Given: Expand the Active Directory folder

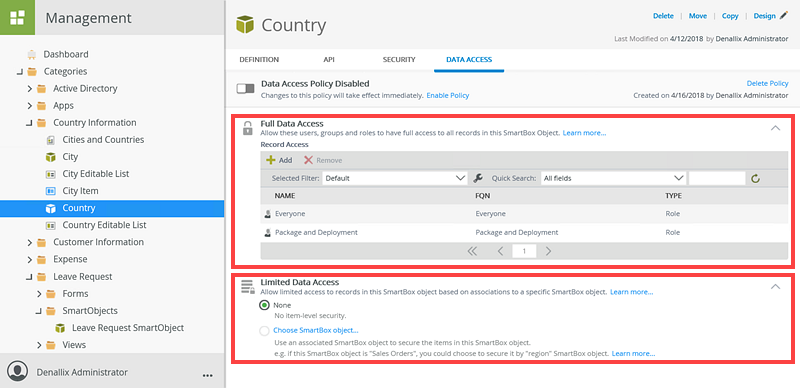Looking at the screenshot, I should click(x=30, y=89).
